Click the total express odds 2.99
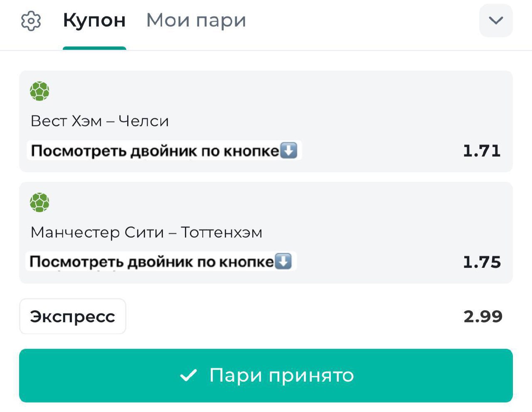 (x=483, y=316)
